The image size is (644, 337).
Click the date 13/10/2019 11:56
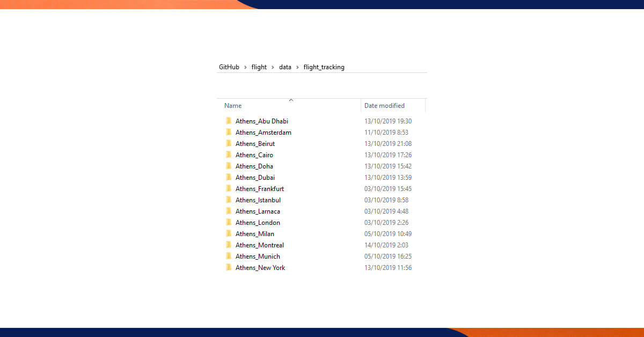[388, 268]
